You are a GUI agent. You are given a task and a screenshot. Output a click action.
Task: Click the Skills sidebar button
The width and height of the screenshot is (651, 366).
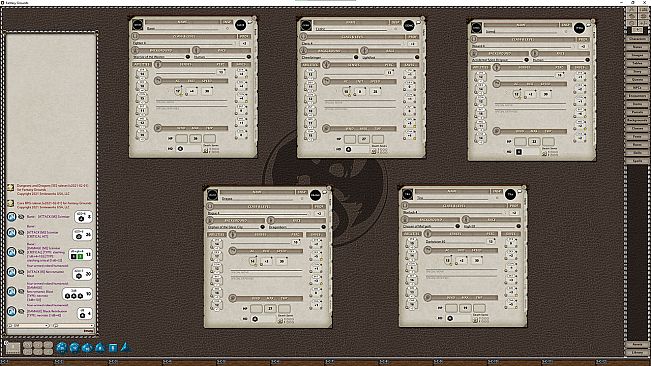click(x=637, y=152)
